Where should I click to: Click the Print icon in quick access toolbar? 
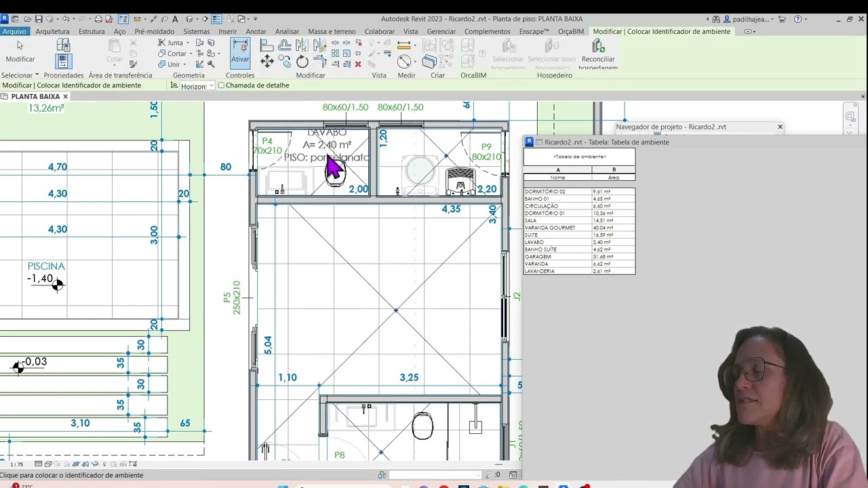98,19
